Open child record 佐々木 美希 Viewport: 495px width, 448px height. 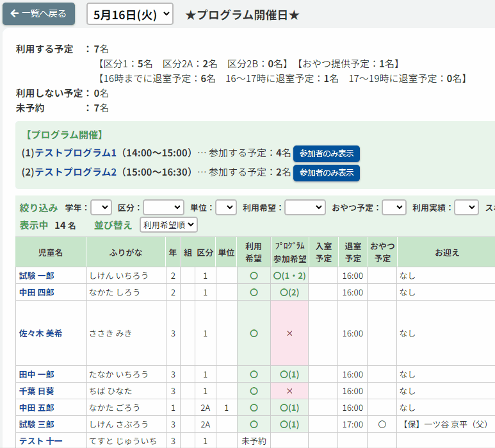click(41, 333)
